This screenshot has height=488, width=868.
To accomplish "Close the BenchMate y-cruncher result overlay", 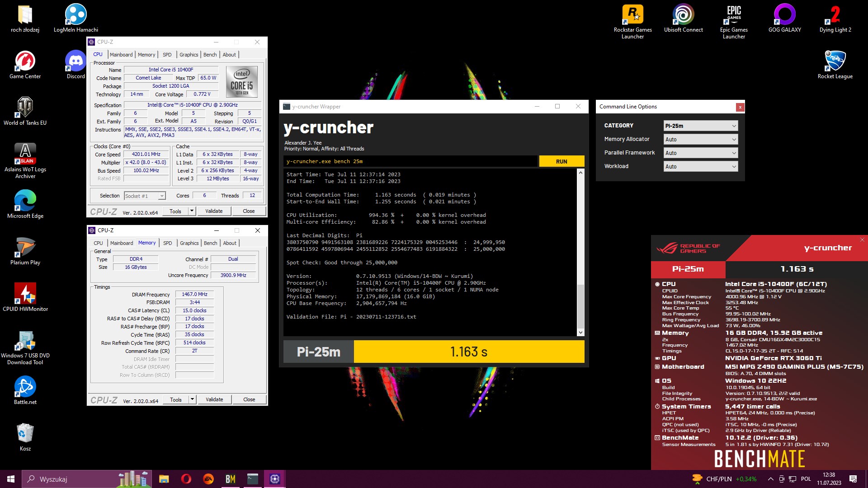I will coord(862,240).
